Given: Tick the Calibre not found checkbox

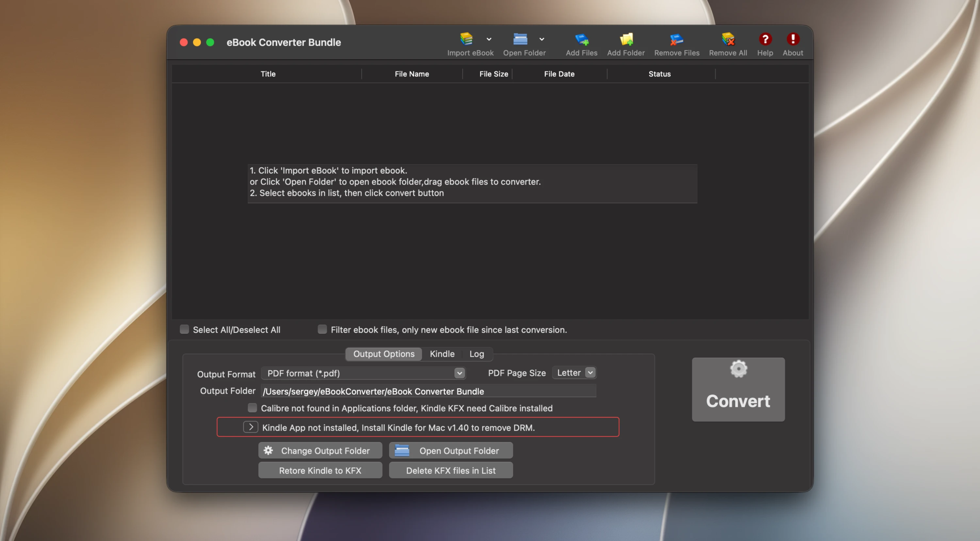Looking at the screenshot, I should 252,407.
